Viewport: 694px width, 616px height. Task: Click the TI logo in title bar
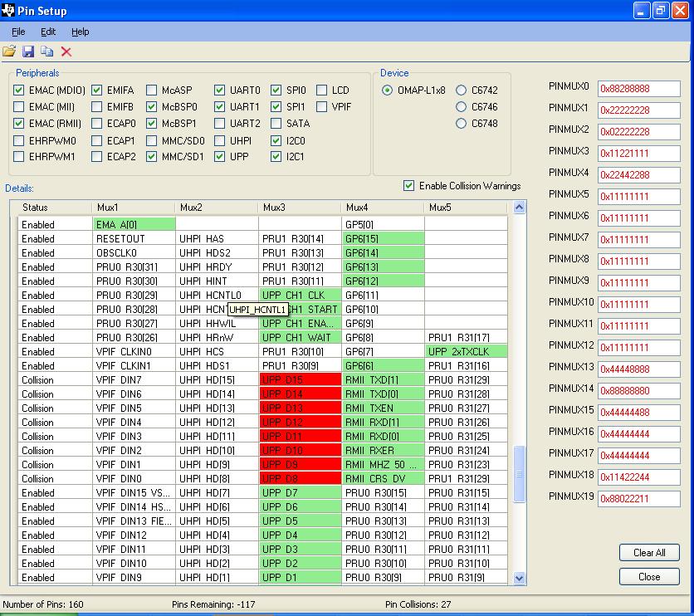pyautogui.click(x=7, y=10)
